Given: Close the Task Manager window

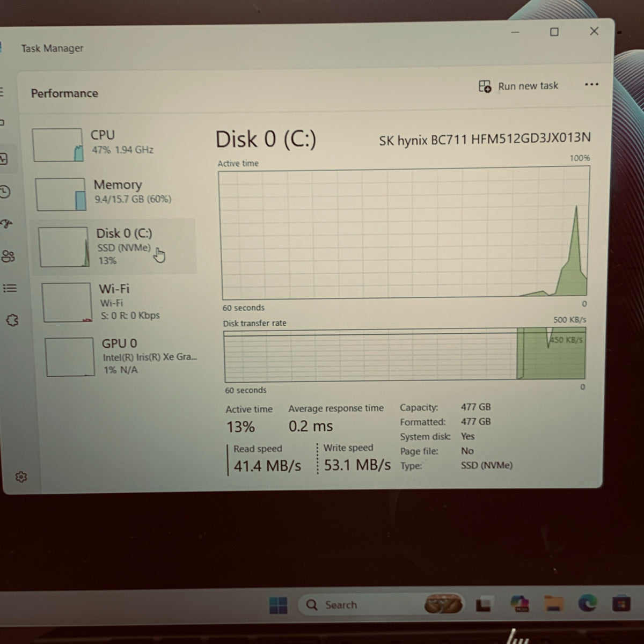Looking at the screenshot, I should click(x=594, y=31).
